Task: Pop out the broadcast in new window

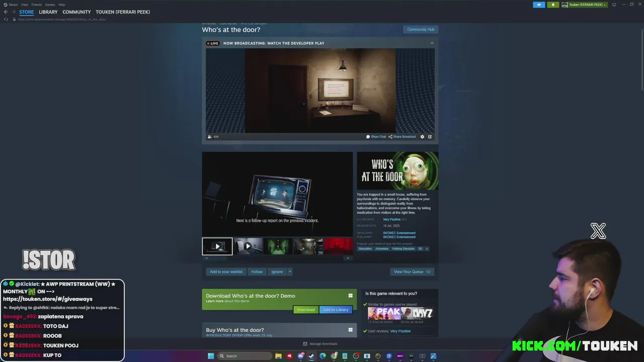Action: (x=430, y=137)
